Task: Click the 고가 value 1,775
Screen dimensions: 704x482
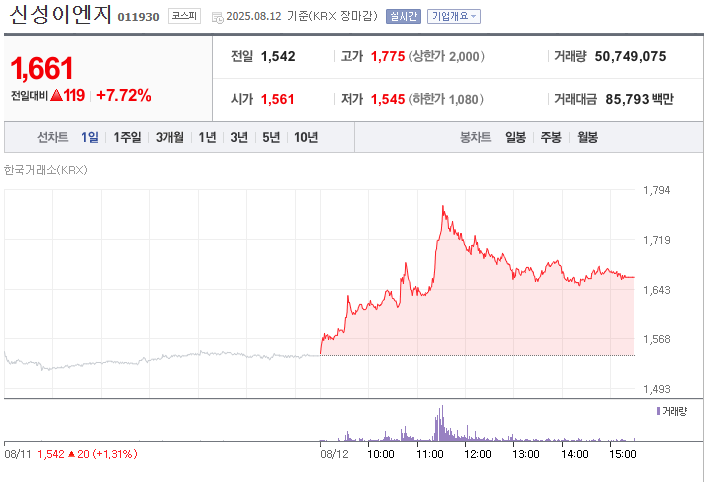Action: [x=388, y=56]
